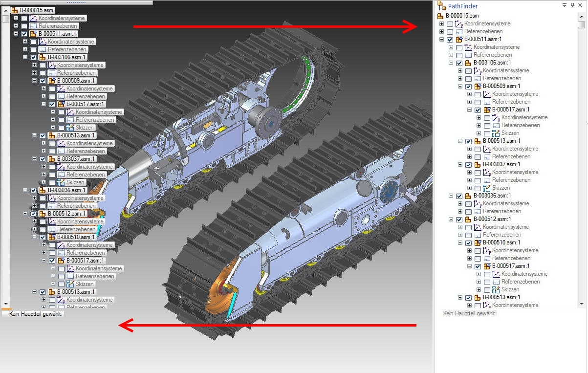Pin the PathFinder panel open
The image size is (588, 373).
pyautogui.click(x=573, y=5)
